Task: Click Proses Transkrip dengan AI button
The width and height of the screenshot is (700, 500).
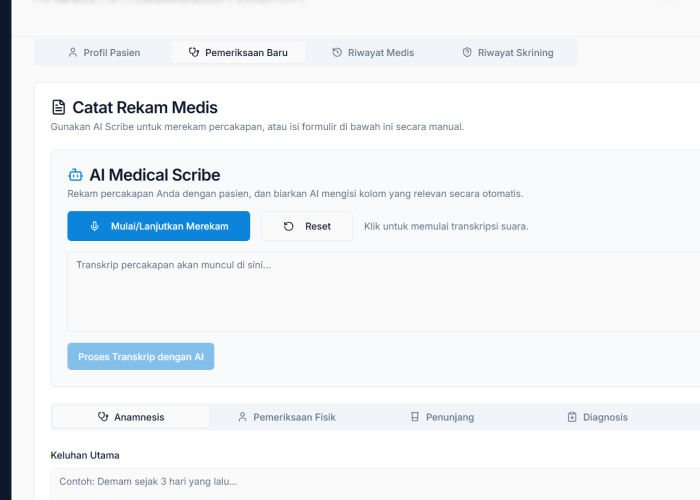Action: (141, 357)
